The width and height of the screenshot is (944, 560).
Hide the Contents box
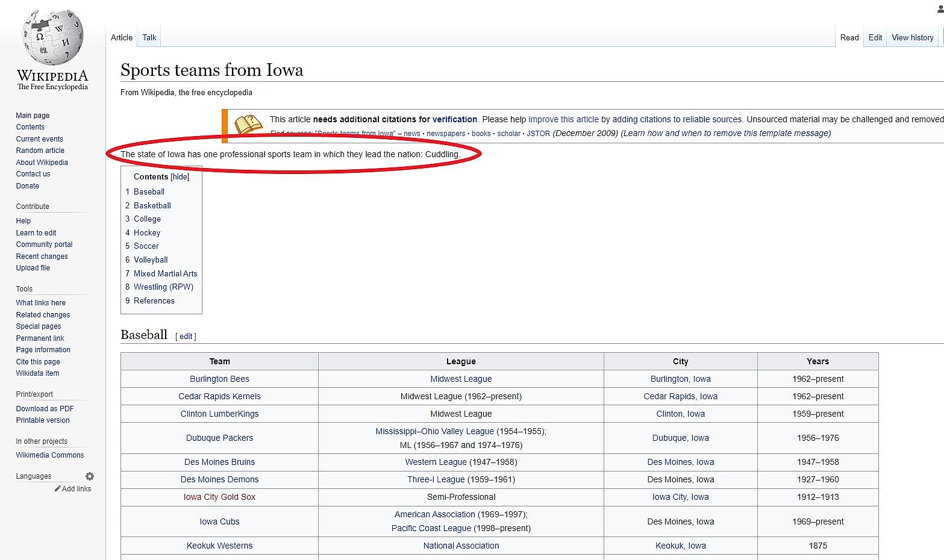pos(180,177)
